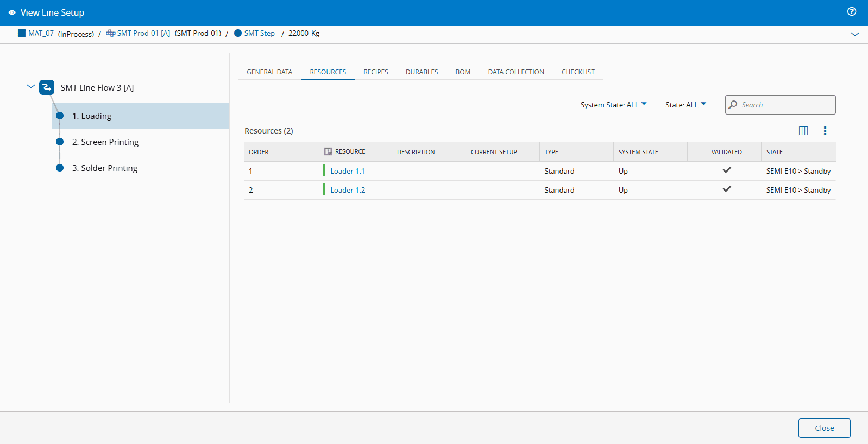Collapse the SMT Line Flow 3 tree
Viewport: 868px width, 444px height.
[x=31, y=87]
